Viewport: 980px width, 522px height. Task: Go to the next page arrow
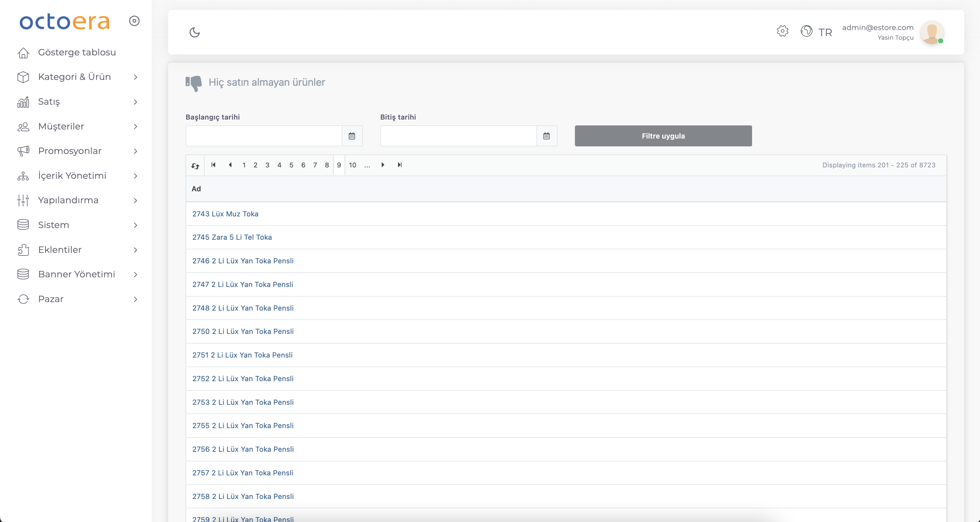coord(383,165)
